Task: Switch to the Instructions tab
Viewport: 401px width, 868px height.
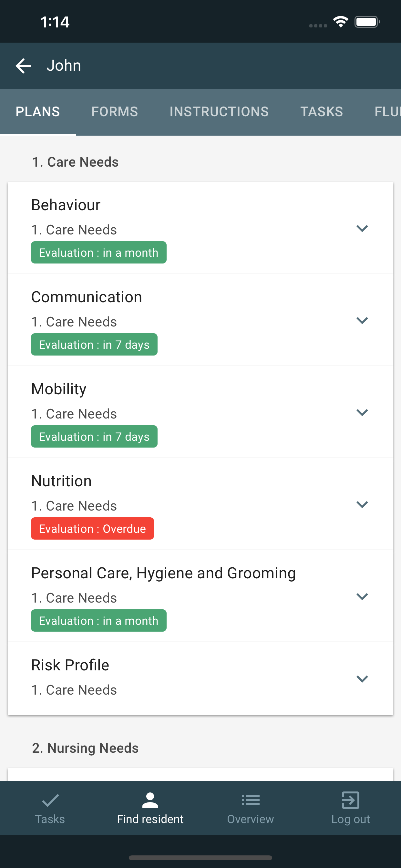Action: (219, 112)
